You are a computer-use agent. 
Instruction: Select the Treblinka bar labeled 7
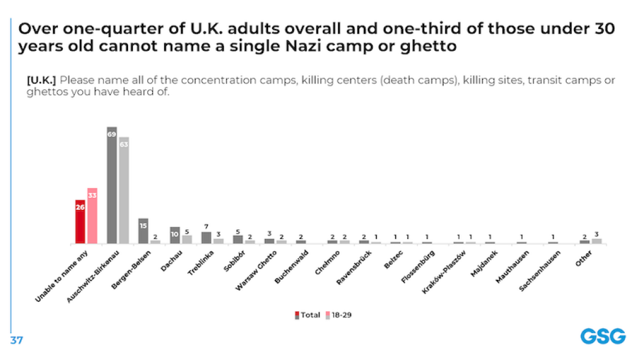click(206, 238)
